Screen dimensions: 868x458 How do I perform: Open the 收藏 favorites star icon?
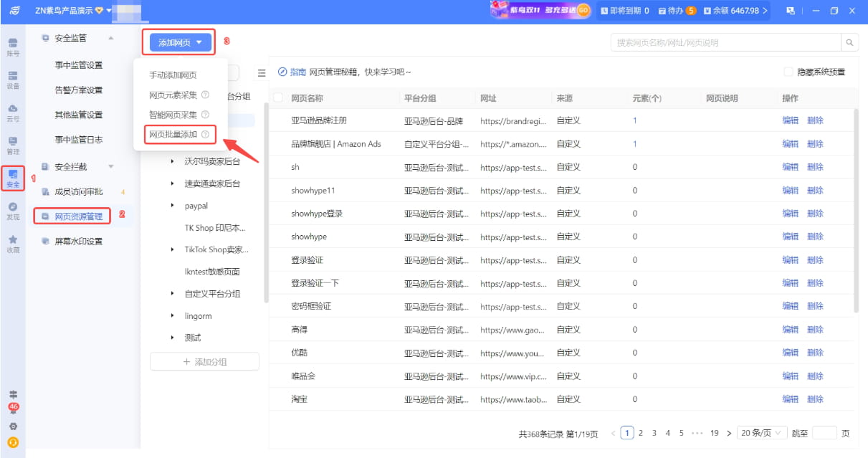coord(13,244)
